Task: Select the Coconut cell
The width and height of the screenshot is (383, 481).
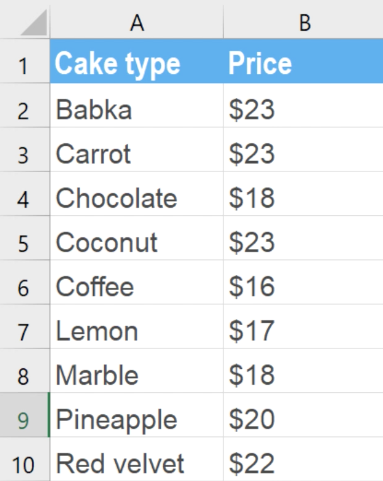Action: click(137, 238)
